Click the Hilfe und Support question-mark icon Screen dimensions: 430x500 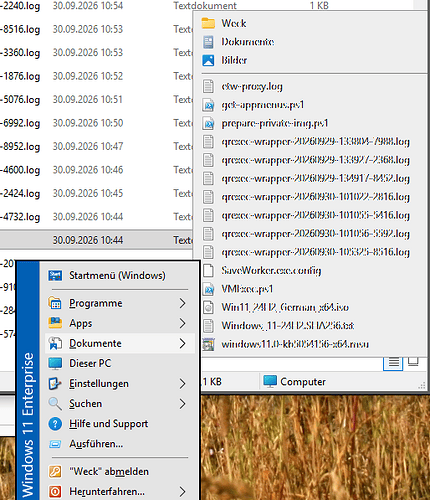point(55,424)
